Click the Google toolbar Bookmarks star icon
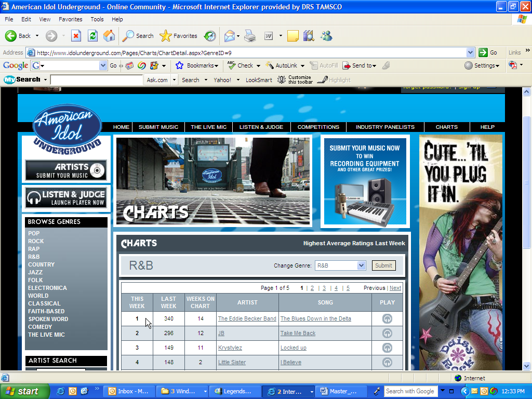This screenshot has height=399, width=532. (x=179, y=65)
